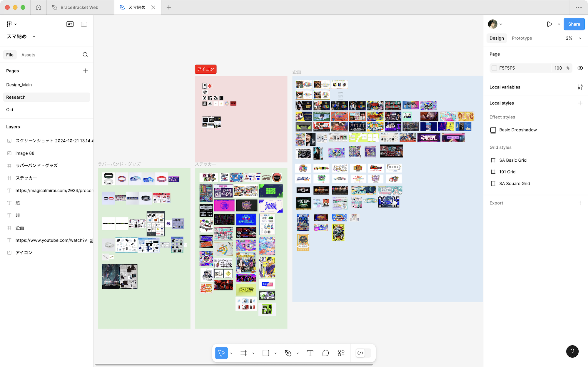Select the Pen tool
Image resolution: width=588 pixels, height=367 pixels.
point(288,353)
